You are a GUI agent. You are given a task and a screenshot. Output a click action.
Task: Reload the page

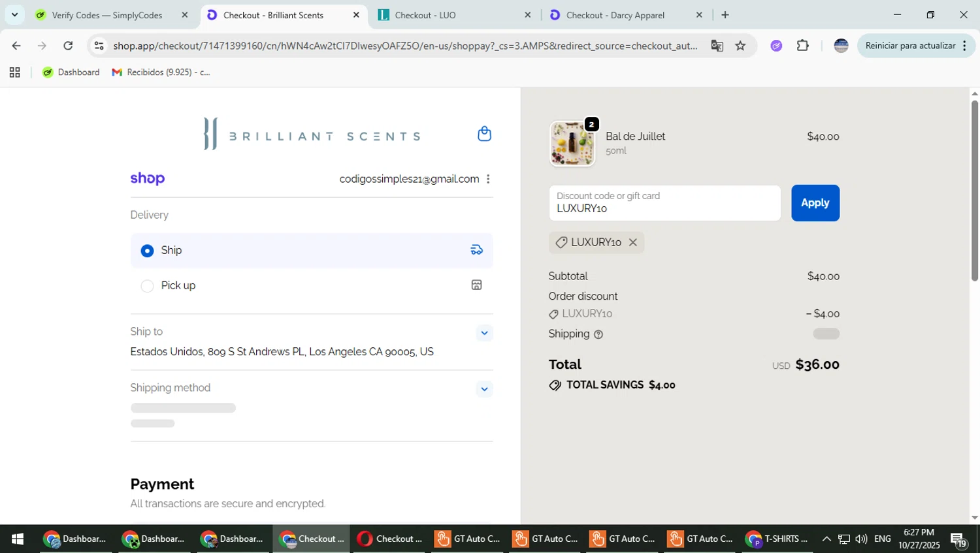tap(68, 46)
